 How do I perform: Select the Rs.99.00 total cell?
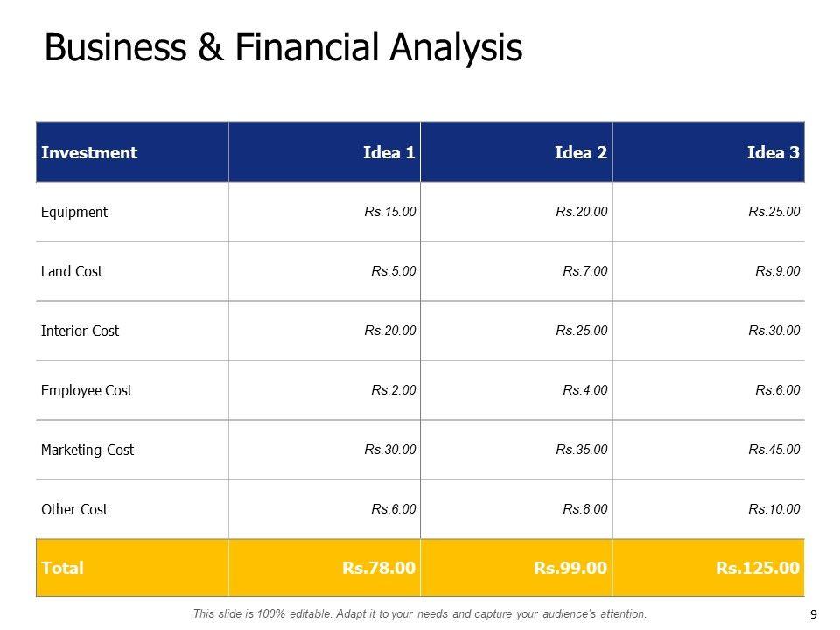pyautogui.click(x=570, y=568)
